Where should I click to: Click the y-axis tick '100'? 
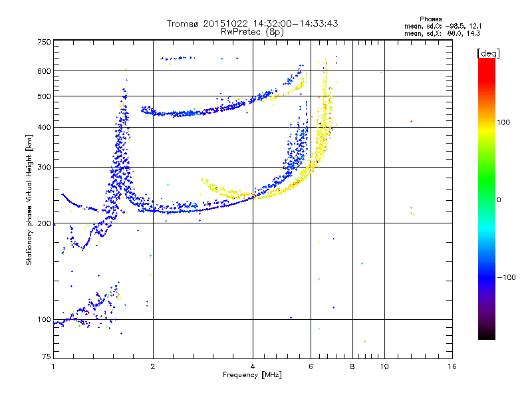point(44,319)
